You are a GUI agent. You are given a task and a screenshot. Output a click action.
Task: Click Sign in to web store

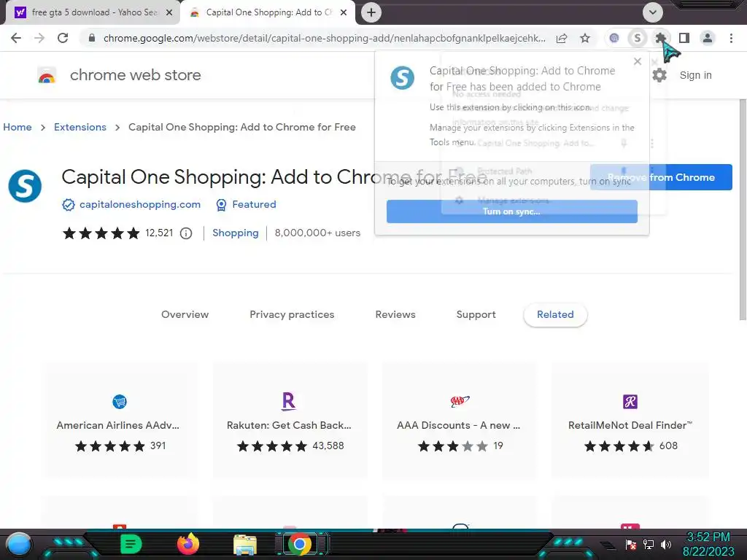point(695,75)
